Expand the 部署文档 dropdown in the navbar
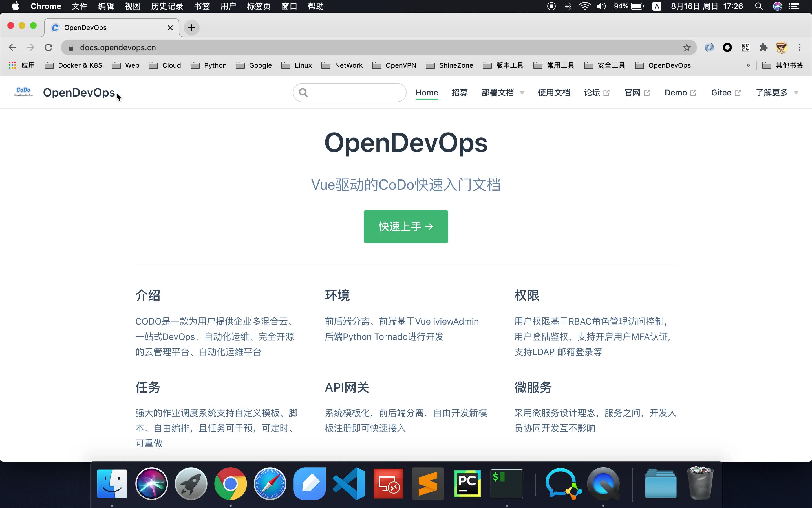812x508 pixels. tap(503, 93)
